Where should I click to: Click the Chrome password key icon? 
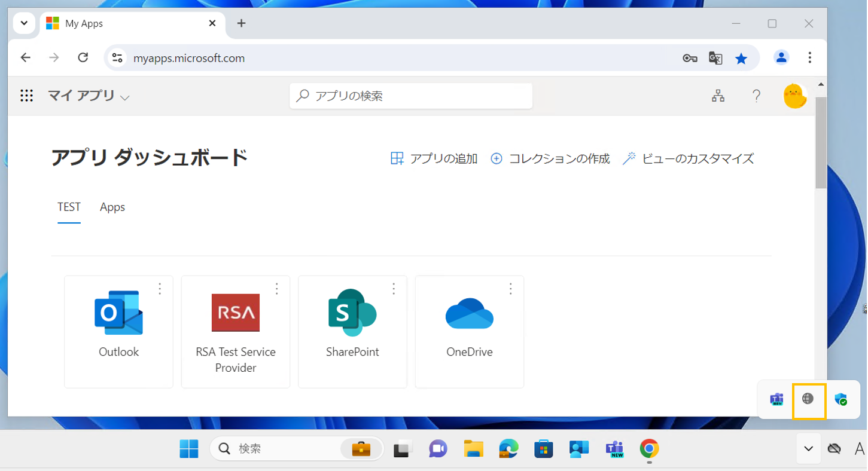point(690,58)
